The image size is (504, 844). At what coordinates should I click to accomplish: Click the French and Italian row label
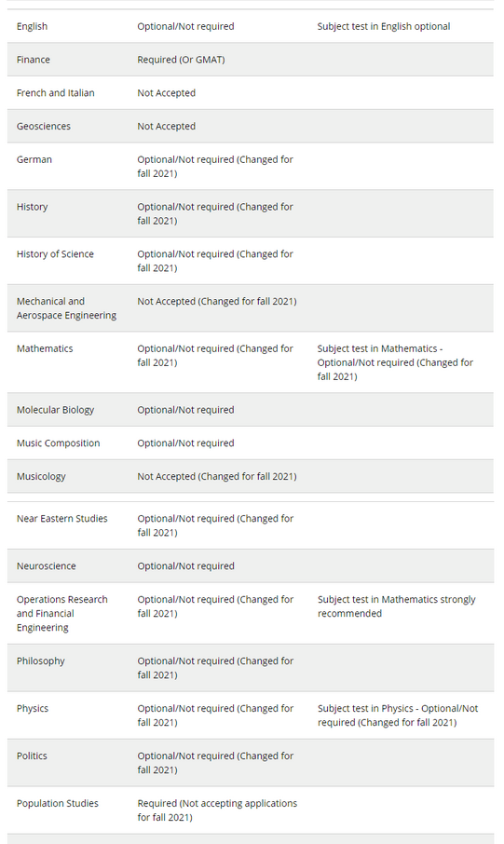tap(56, 93)
